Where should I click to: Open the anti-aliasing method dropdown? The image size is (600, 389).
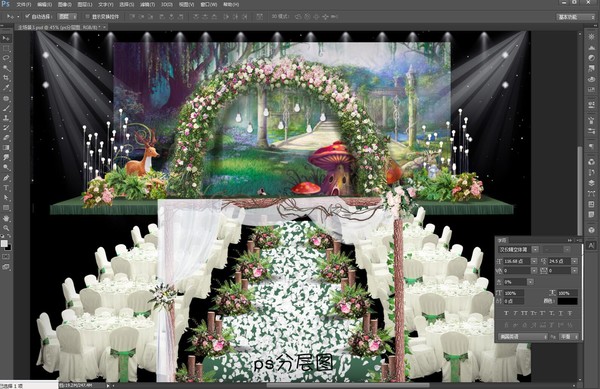[x=569, y=337]
